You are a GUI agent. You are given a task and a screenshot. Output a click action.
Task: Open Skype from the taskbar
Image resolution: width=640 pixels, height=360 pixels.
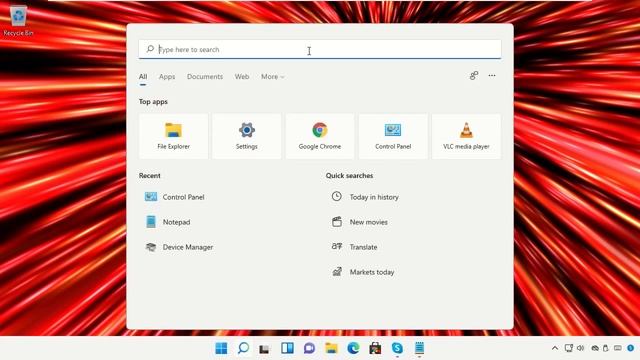coord(397,348)
